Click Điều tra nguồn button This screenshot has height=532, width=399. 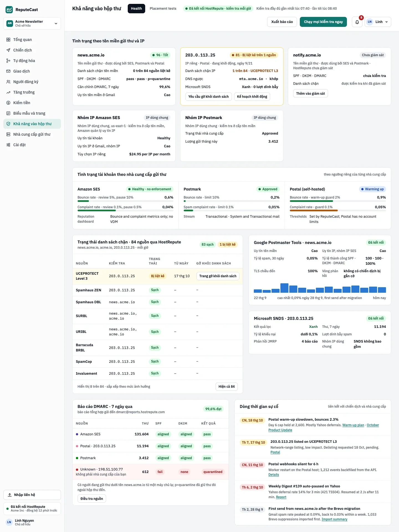click(x=92, y=499)
